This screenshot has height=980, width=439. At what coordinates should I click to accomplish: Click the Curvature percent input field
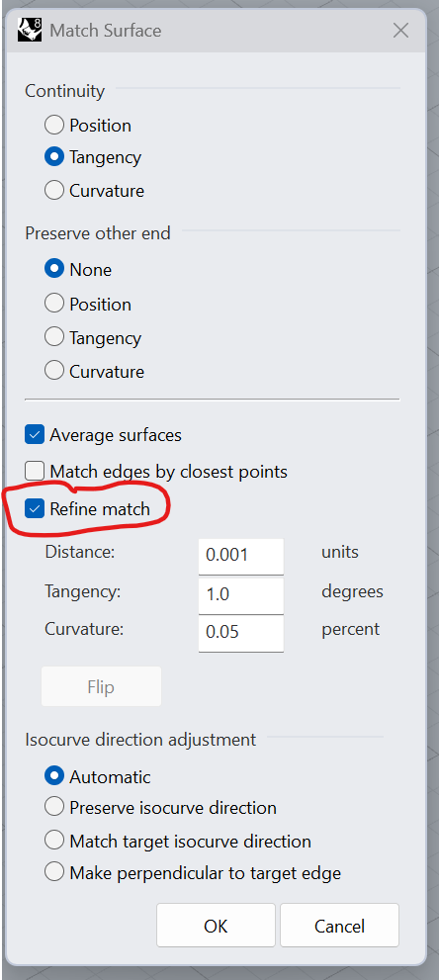coord(241,633)
